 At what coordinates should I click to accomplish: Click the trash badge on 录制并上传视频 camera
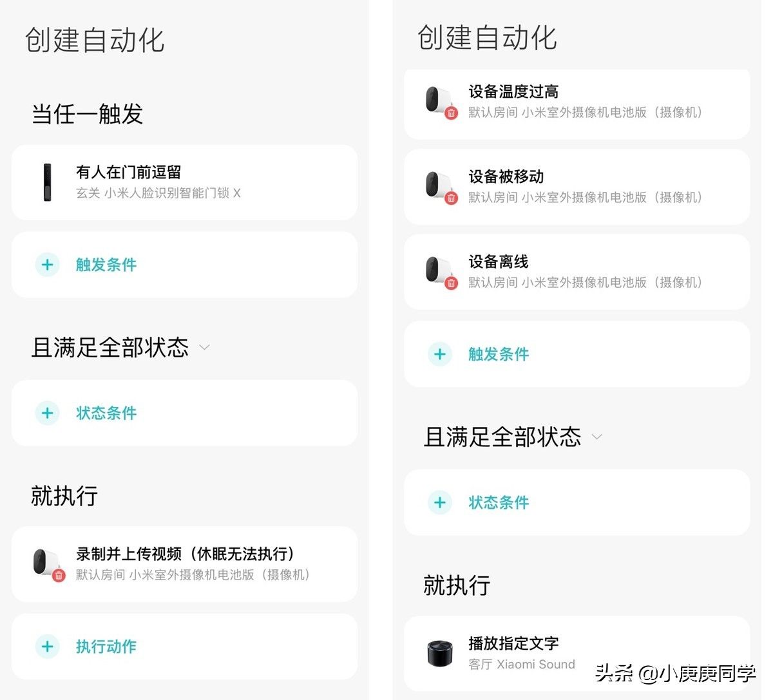[59, 576]
